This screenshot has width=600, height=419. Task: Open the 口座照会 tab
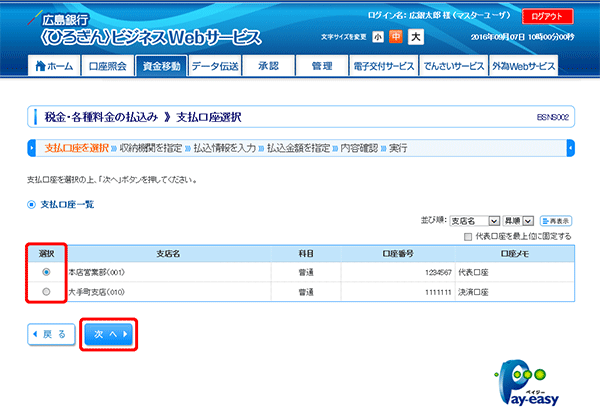[108, 66]
